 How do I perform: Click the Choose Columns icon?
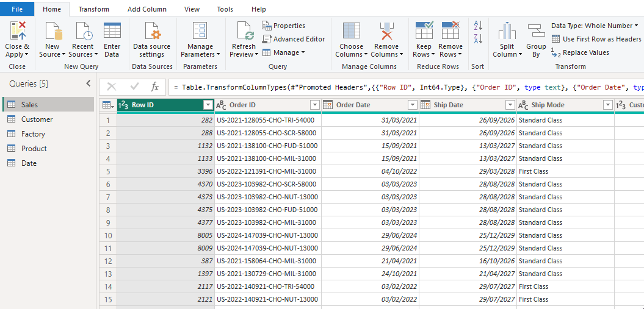(351, 31)
